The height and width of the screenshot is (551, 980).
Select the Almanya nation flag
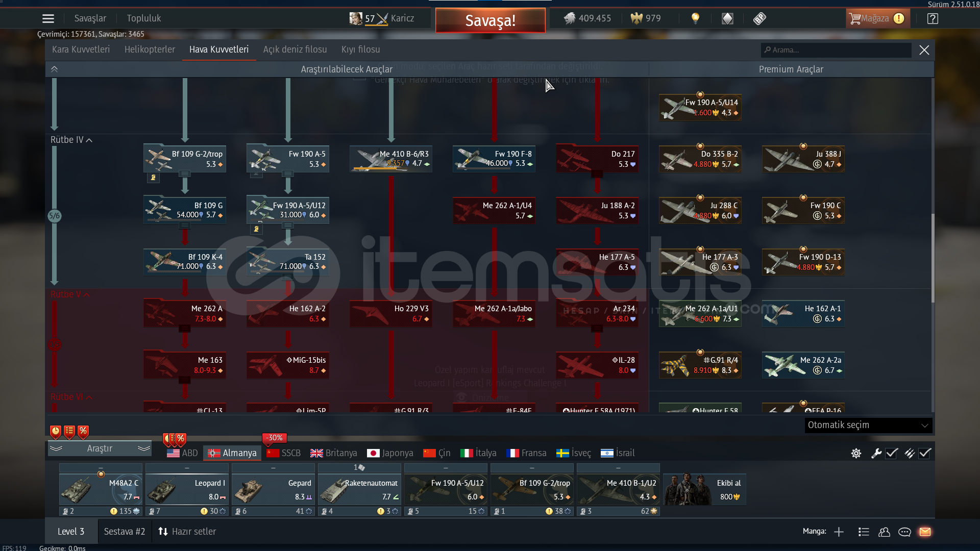coord(232,453)
